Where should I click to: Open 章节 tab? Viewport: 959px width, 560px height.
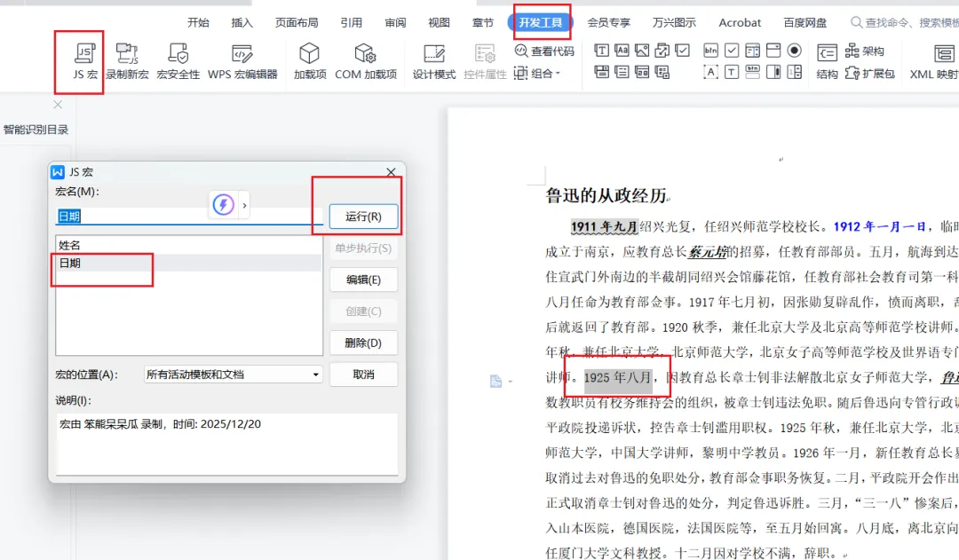coord(482,22)
